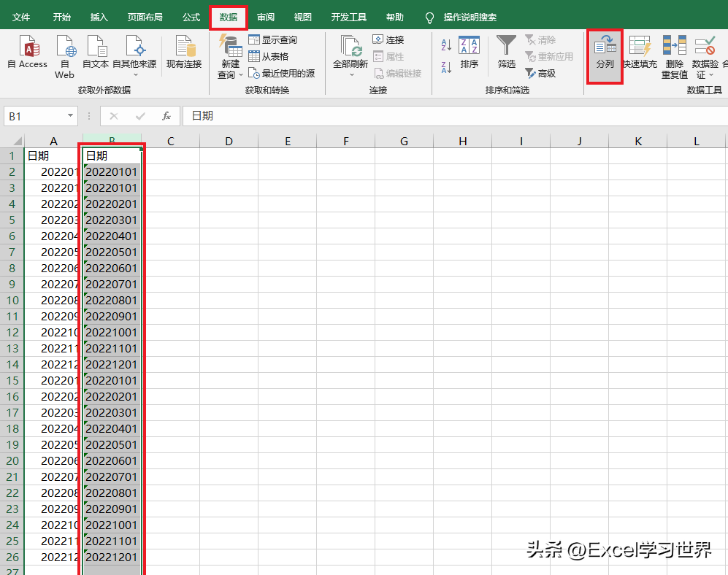Select row 20 header

[x=12, y=461]
